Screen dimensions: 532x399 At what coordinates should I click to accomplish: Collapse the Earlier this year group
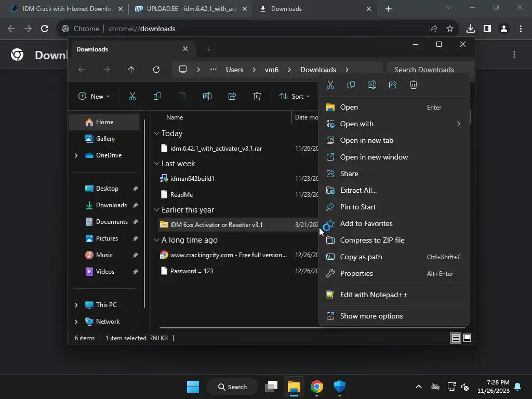point(156,210)
